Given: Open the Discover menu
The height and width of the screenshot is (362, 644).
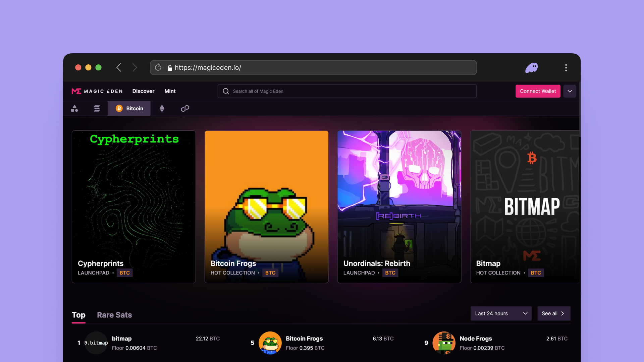Looking at the screenshot, I should click(143, 91).
